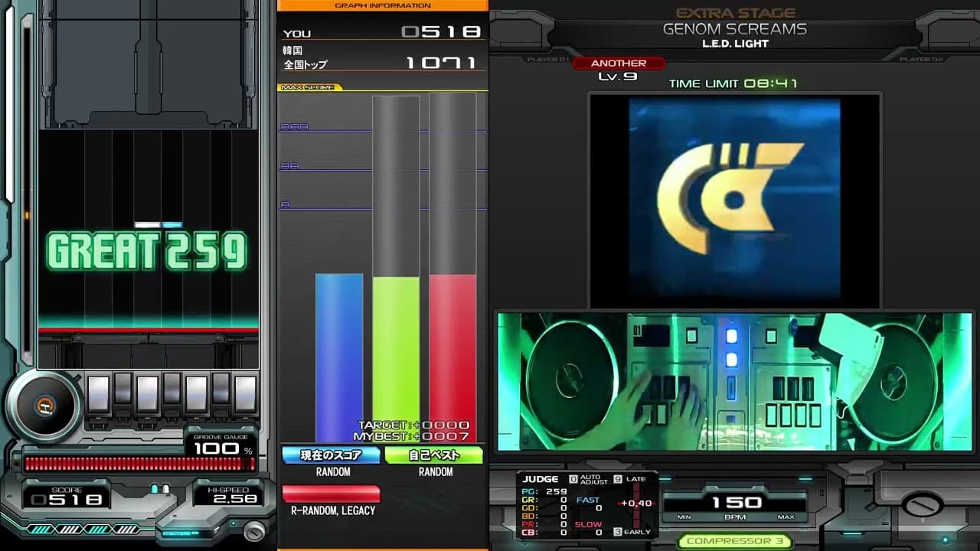Click the number 3 icon beside EARLY
Image resolution: width=980 pixels, height=551 pixels.
click(x=618, y=531)
